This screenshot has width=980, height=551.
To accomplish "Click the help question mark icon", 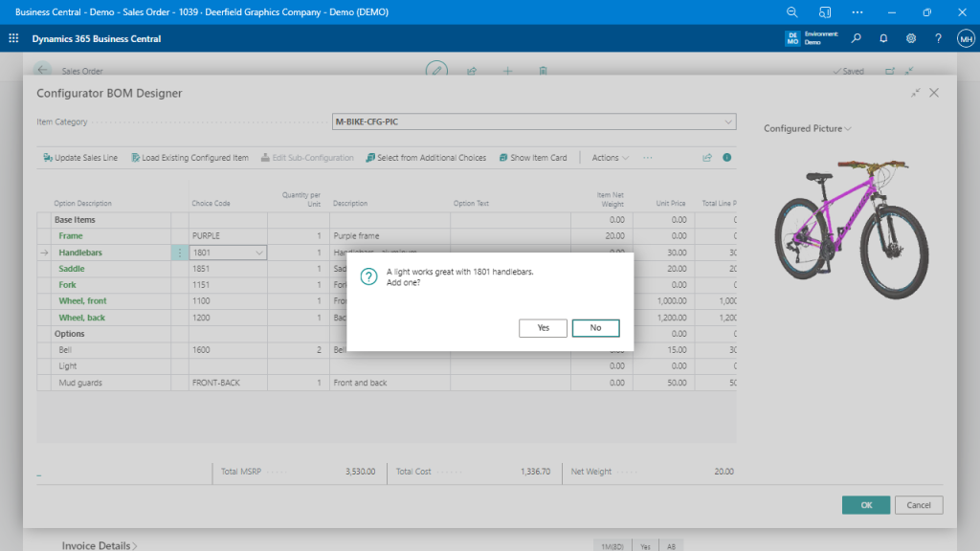I will [x=938, y=38].
